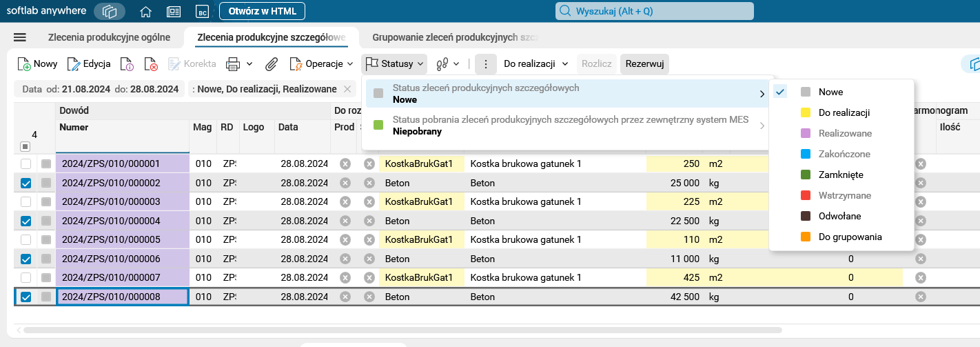This screenshot has width=980, height=347.
Task: Switch to Zlecenia produkcyjne ogólne tab
Action: point(109,37)
